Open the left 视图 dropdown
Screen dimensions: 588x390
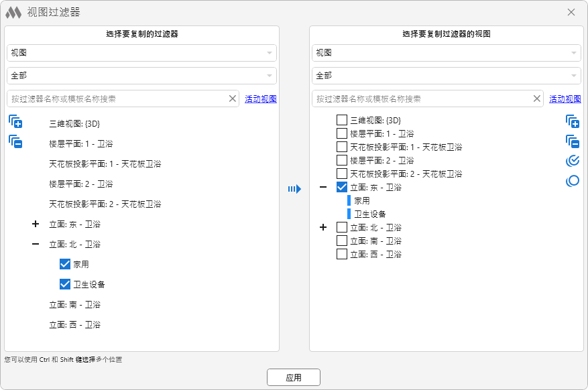point(141,53)
